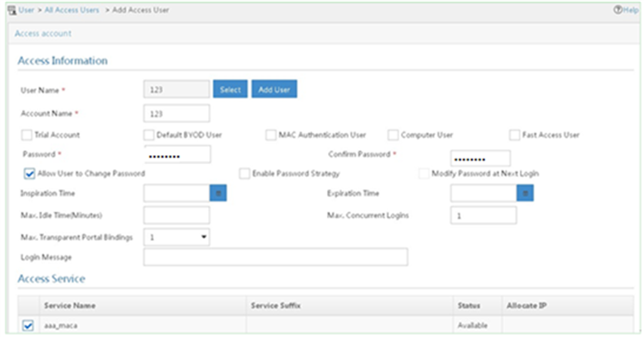Check the Fast Access User box
The image size is (644, 337).
515,135
